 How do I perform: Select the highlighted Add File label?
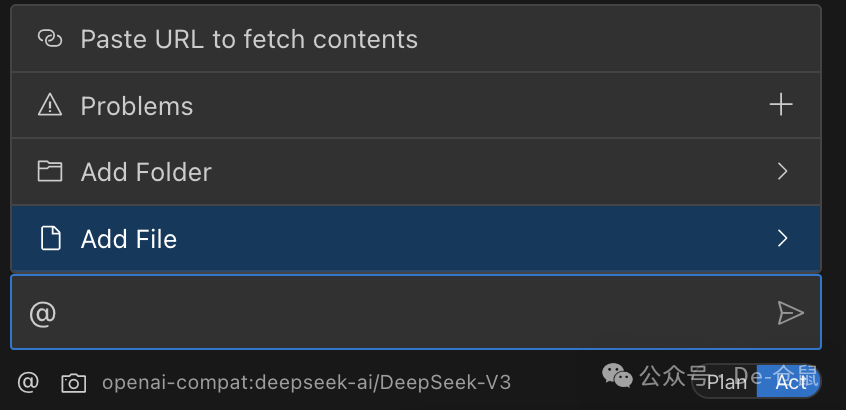[x=129, y=239]
